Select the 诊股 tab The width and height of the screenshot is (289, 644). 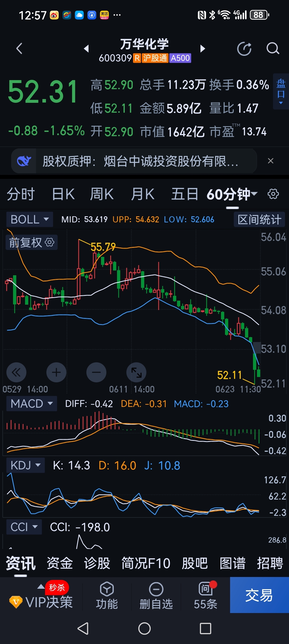click(x=97, y=563)
